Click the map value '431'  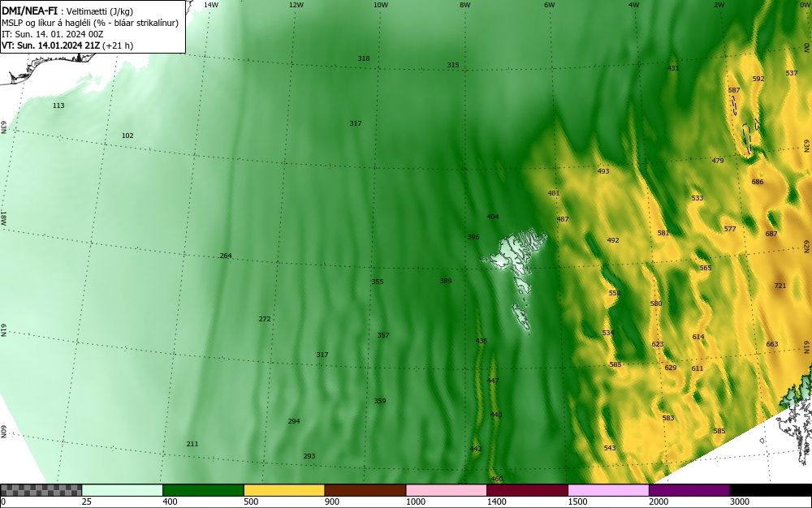[x=672, y=68]
